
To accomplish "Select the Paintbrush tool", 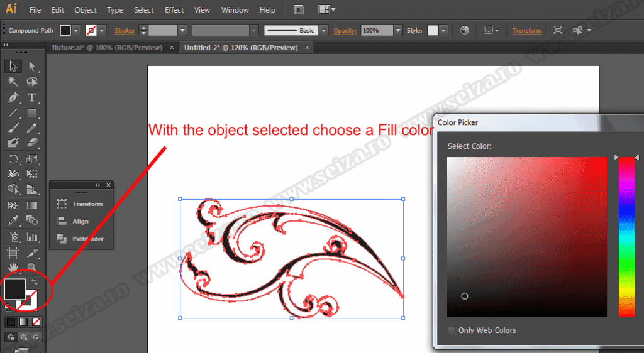I will (13, 128).
